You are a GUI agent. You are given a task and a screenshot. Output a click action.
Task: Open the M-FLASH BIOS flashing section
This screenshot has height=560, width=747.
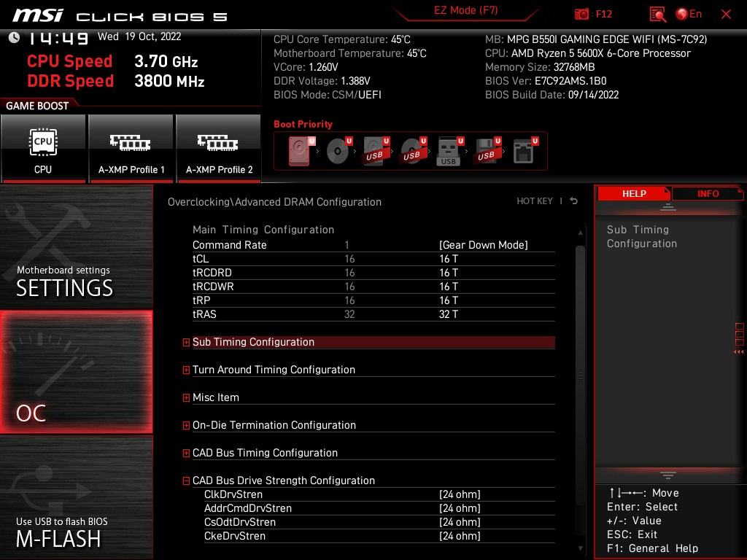tap(76, 497)
